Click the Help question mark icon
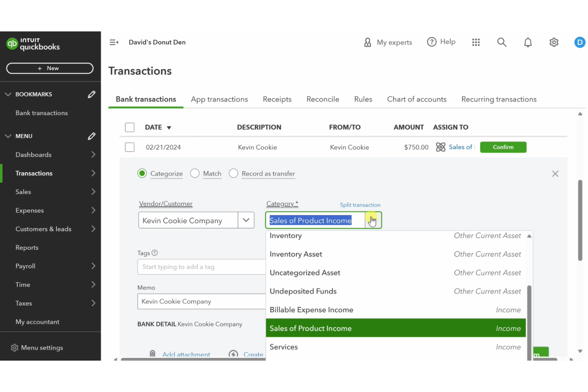588x392 pixels. point(431,42)
